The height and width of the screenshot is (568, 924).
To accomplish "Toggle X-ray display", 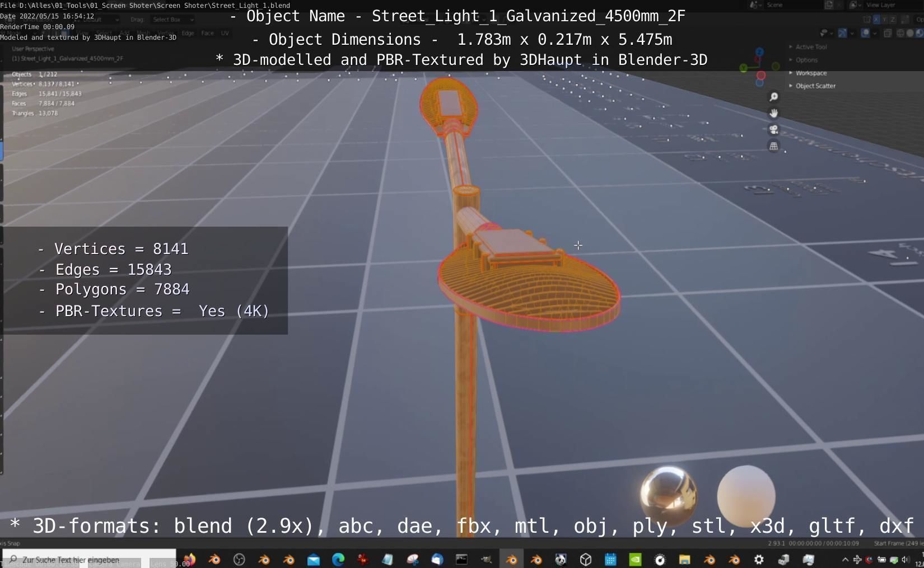I will [x=888, y=33].
